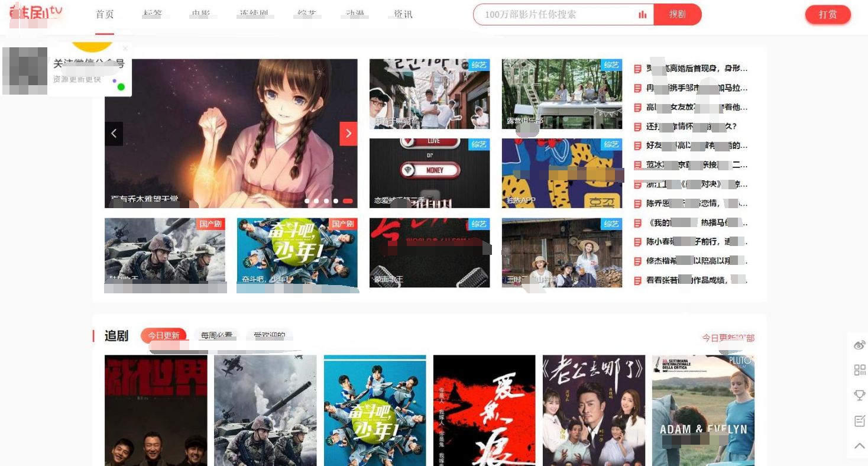The width and height of the screenshot is (868, 466).
Task: Open the feedback edit icon in sidebar
Action: click(x=859, y=421)
